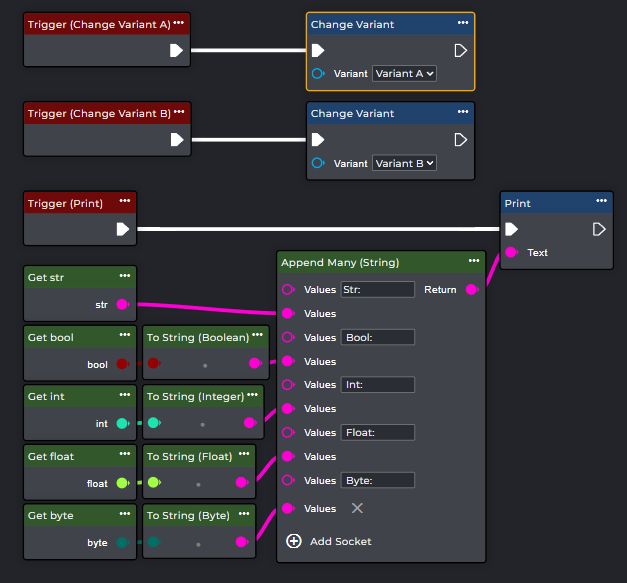This screenshot has height=583, width=627.
Task: Open three-dots menu on Print node
Action: [600, 202]
